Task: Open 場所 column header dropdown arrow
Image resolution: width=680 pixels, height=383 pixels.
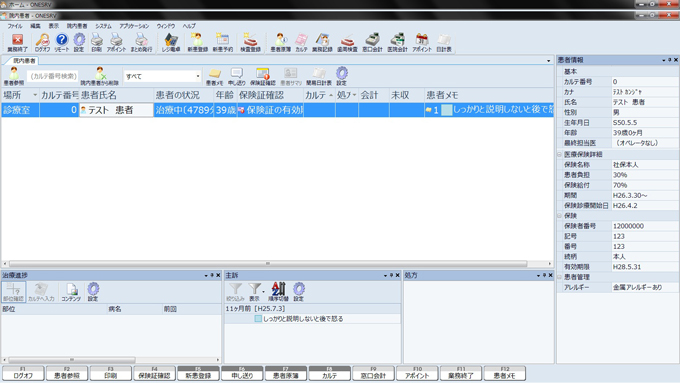Action: click(35, 95)
